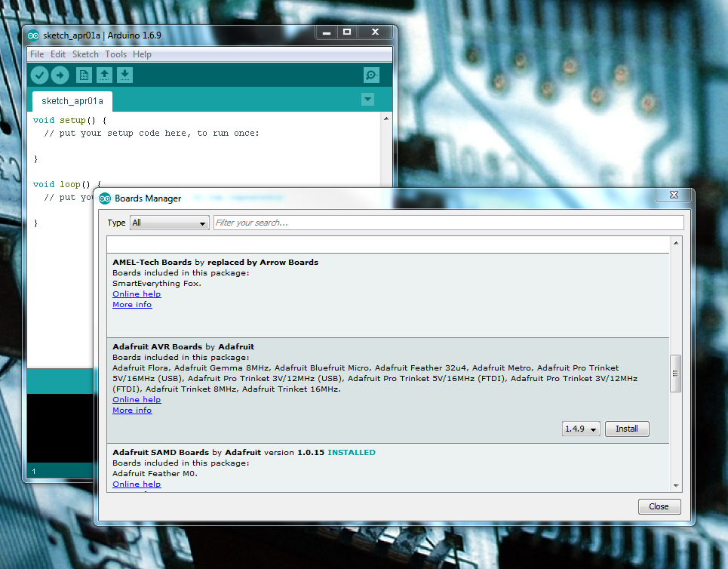This screenshot has width=728, height=569.
Task: Open the Edit menu
Action: 58,54
